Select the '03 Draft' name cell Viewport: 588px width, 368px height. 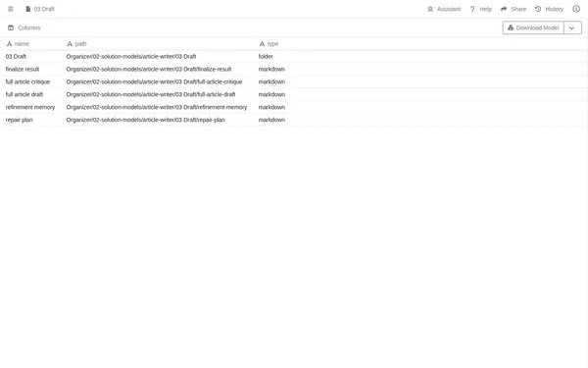click(16, 56)
